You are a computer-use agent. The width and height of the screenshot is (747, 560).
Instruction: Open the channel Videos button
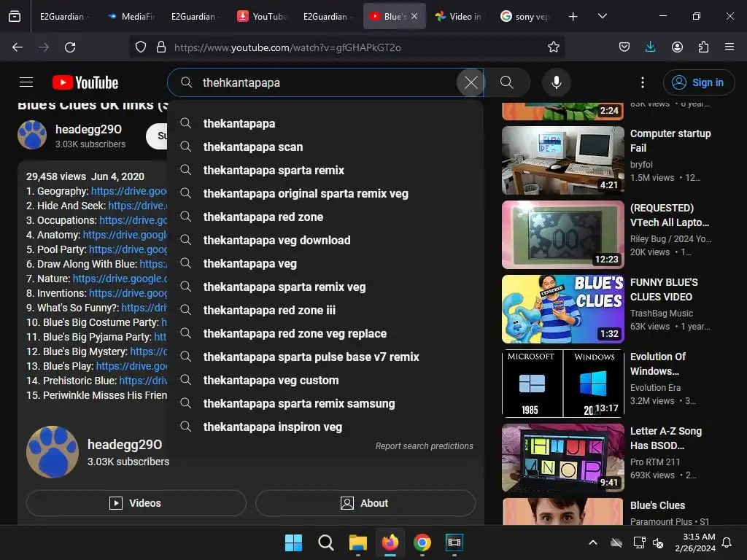pyautogui.click(x=136, y=503)
